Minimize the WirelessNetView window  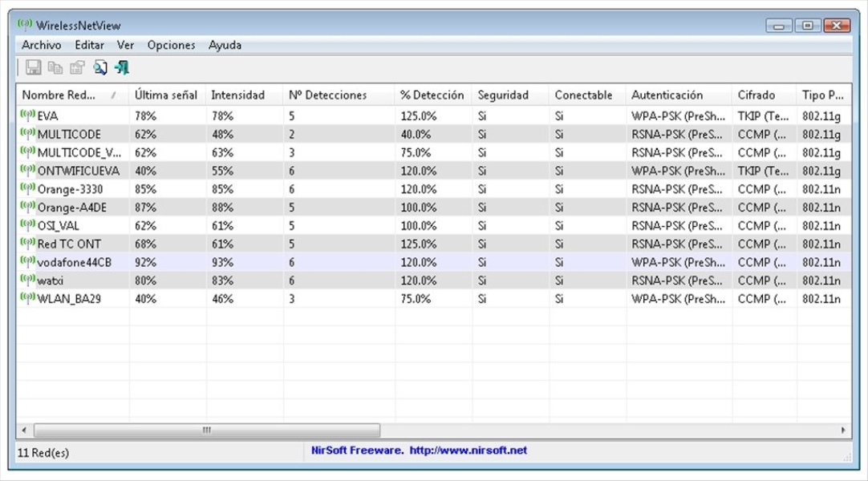[779, 26]
